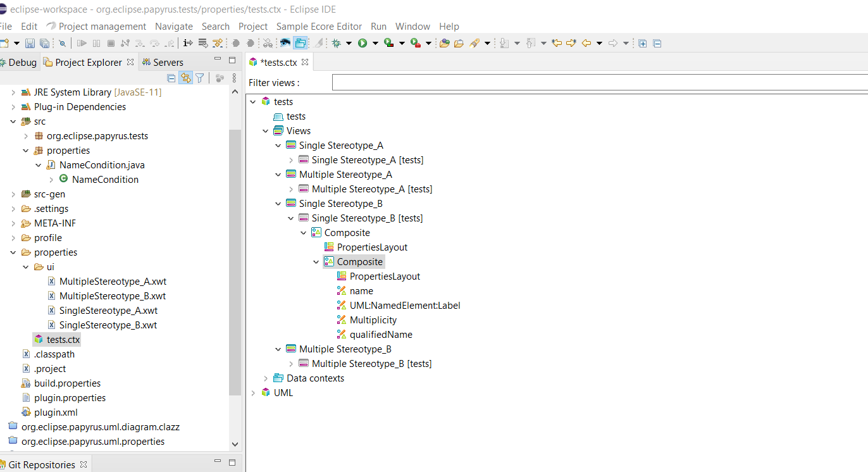Screen dimensions: 868x472
Task: Click the Open Type toolbar icon
Action: [x=445, y=43]
